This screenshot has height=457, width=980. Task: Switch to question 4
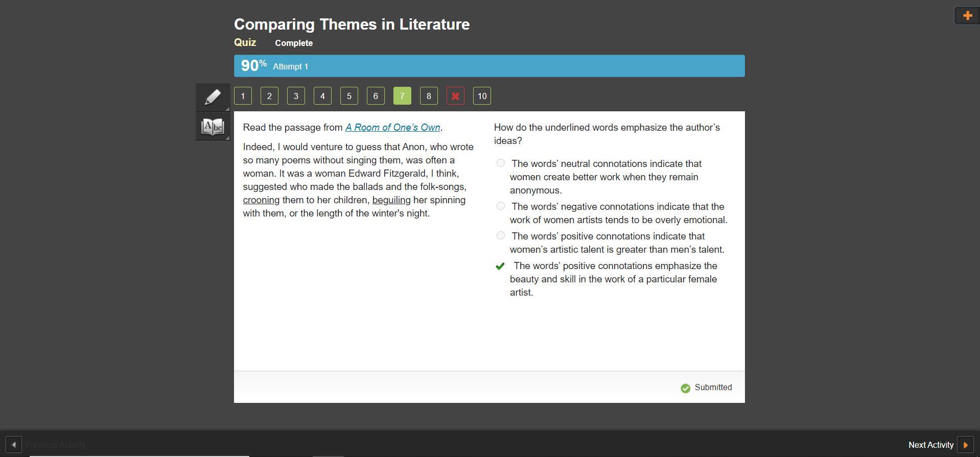pos(322,96)
